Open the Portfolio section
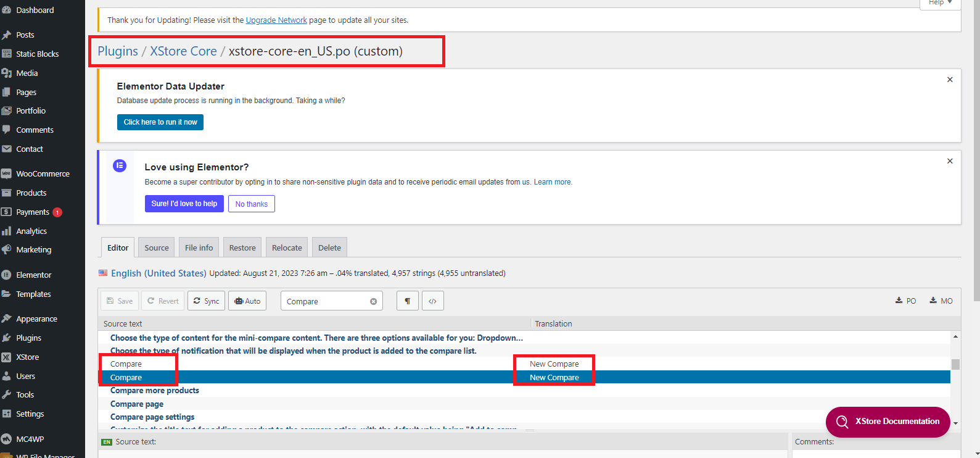 pos(31,110)
